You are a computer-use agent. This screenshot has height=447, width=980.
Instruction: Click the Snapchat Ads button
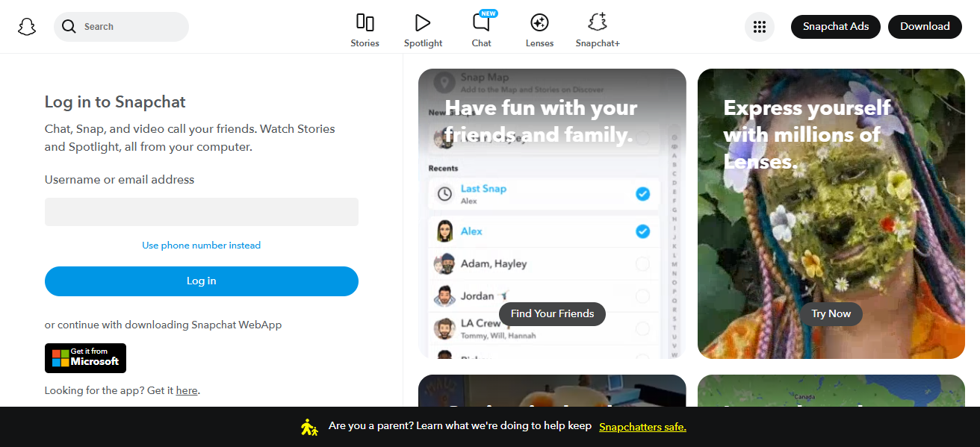pos(836,26)
